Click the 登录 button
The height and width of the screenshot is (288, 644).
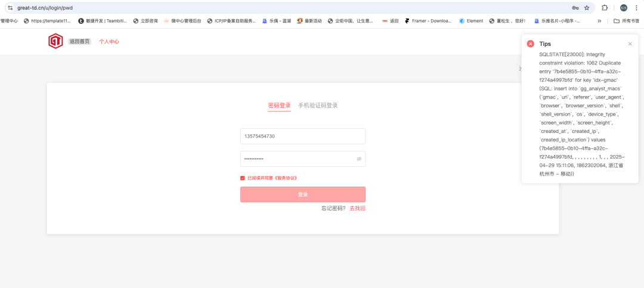pyautogui.click(x=303, y=194)
